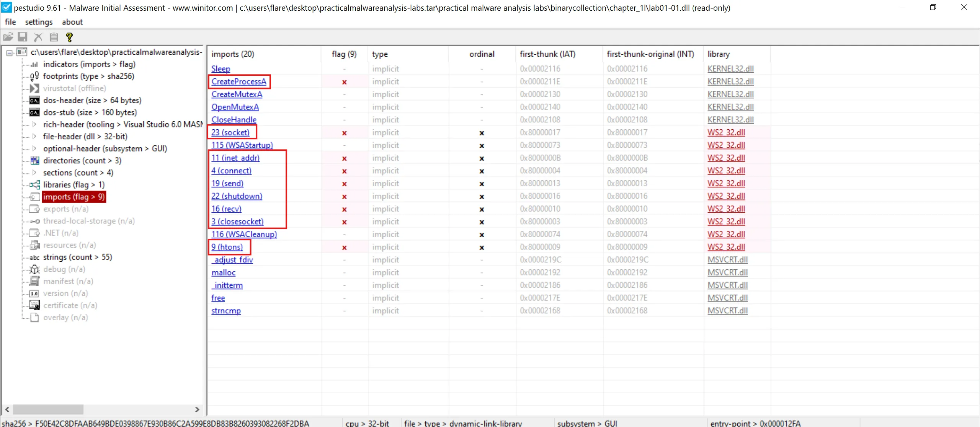Click the yellow question mark help icon

click(69, 37)
